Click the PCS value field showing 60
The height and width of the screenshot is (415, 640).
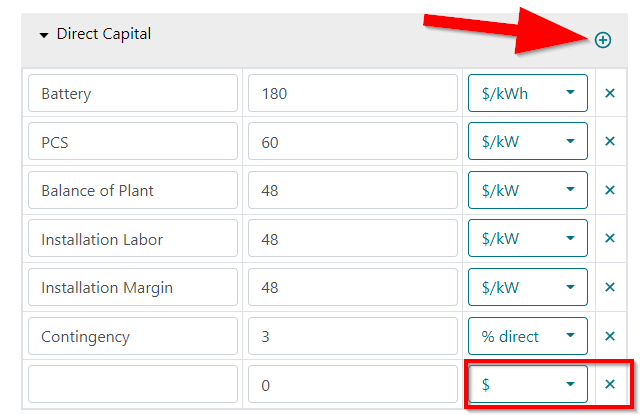pos(353,141)
